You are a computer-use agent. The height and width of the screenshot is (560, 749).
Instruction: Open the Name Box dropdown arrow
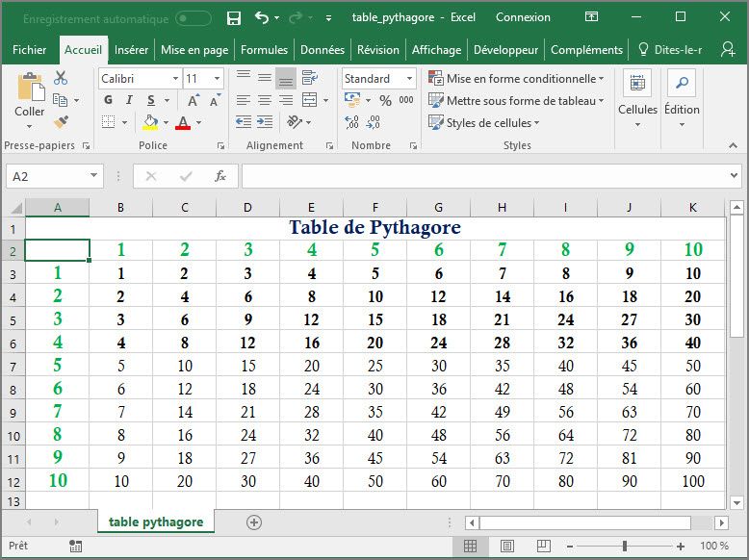(93, 176)
